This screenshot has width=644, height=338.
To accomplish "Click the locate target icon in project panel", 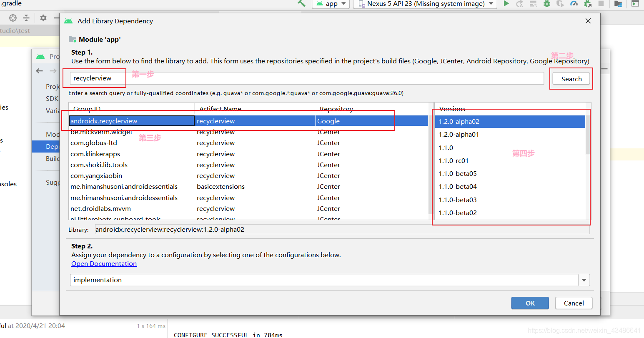I will point(13,18).
